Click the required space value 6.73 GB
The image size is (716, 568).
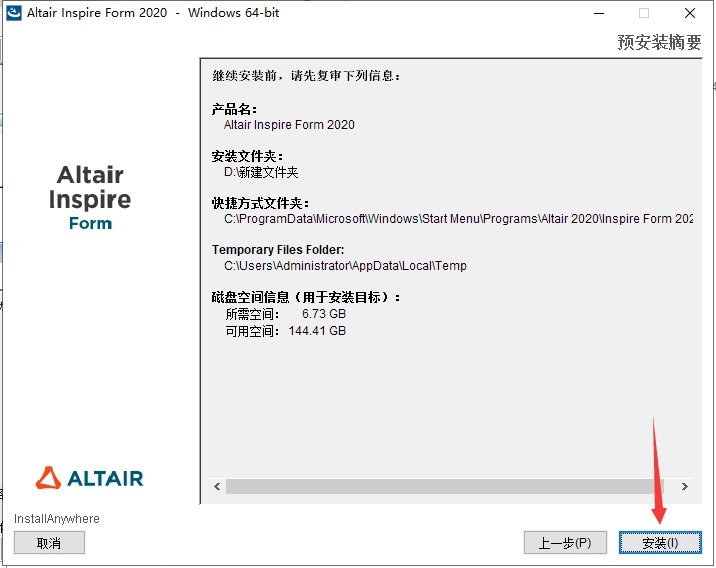coord(324,314)
